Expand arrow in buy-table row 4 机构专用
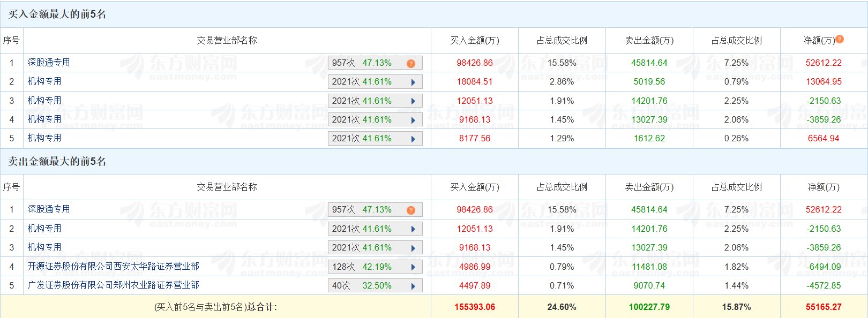This screenshot has height=318, width=868. tap(413, 120)
